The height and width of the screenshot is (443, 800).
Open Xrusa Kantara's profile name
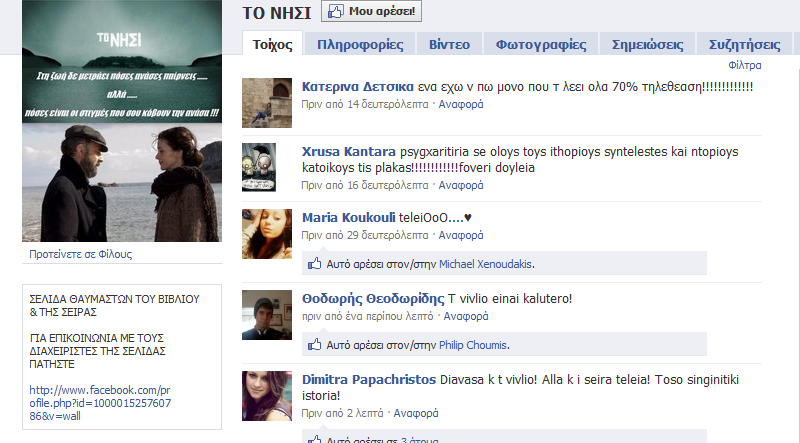348,152
